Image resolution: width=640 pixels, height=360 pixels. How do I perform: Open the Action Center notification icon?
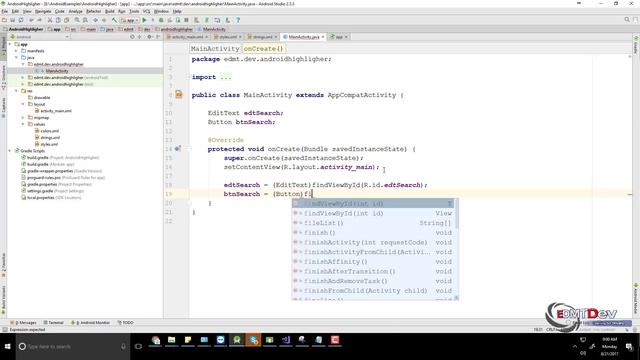[629, 347]
